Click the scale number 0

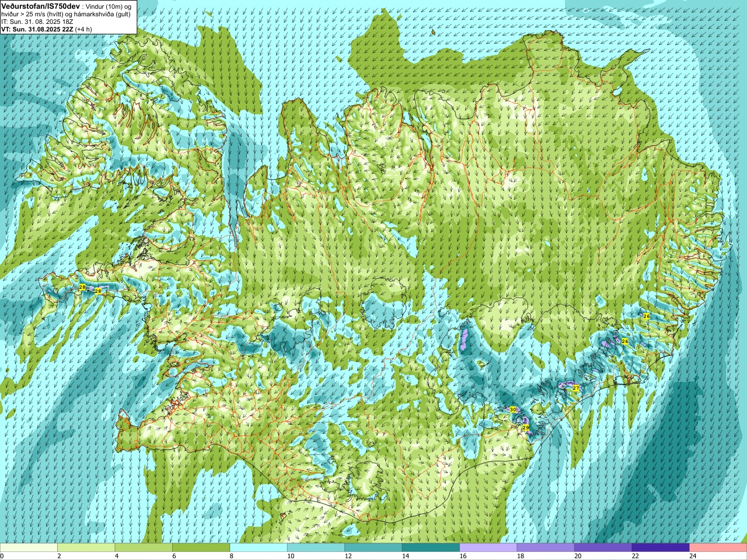[x=2, y=556]
